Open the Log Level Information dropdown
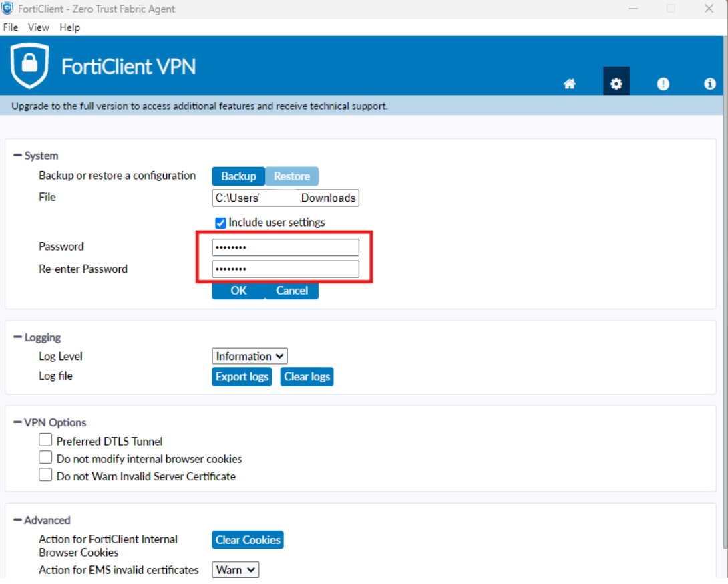 pos(250,356)
